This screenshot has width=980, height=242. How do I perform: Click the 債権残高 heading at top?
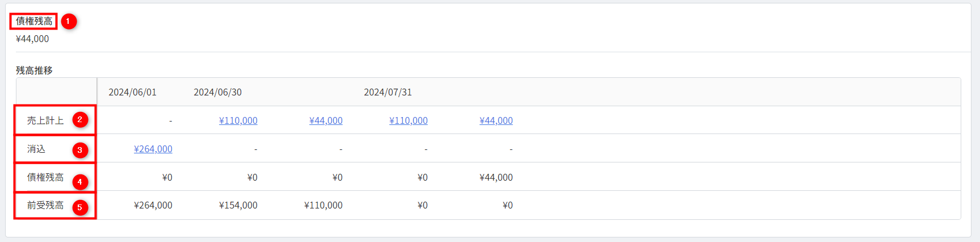click(34, 21)
